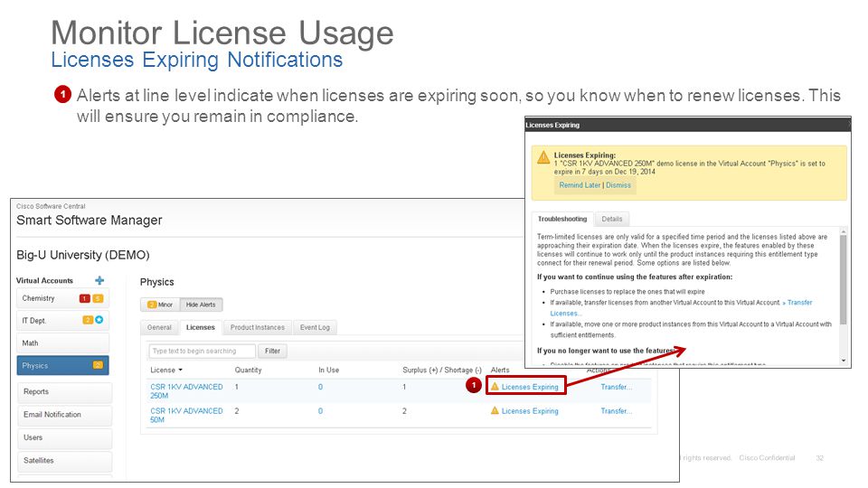Image resolution: width=868 pixels, height=488 pixels.
Task: Click Dismiss in the expiring dialog
Action: point(618,185)
